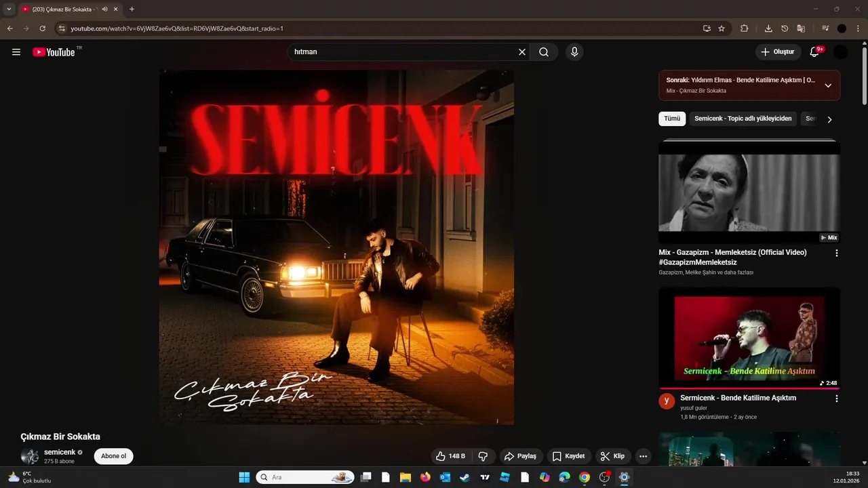Open the Gazapizm Memleketsiz mix thumbnail
This screenshot has height=488, width=868.
click(x=749, y=192)
